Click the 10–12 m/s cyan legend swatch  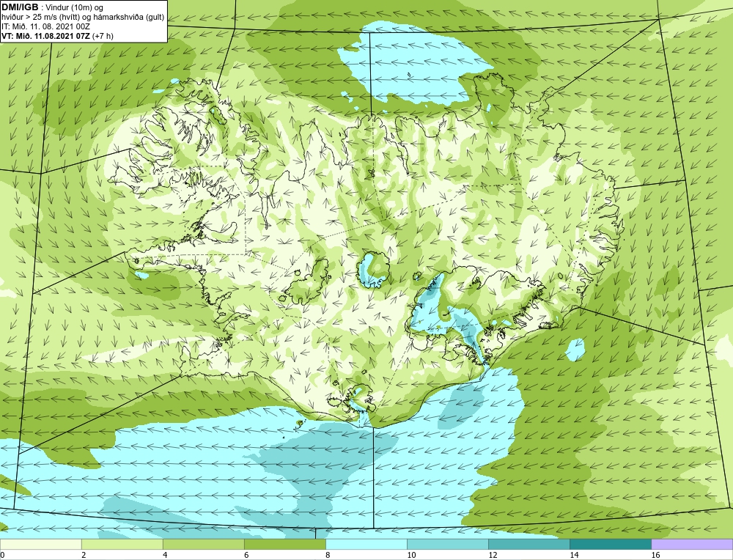coord(447,544)
